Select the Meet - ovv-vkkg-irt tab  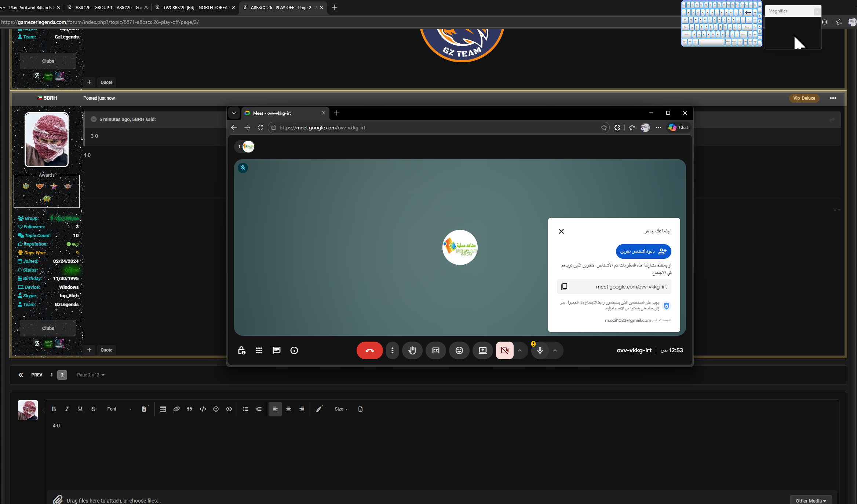284,113
